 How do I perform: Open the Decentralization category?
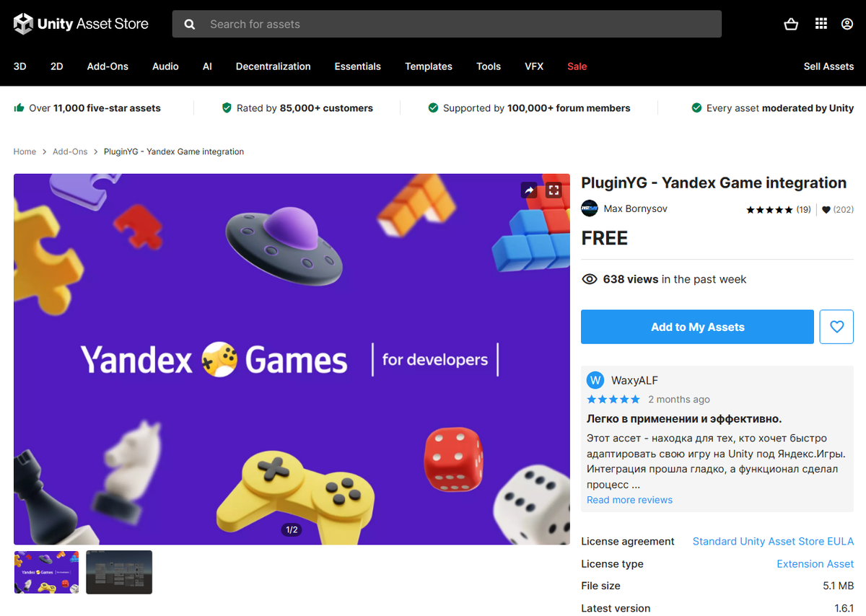coord(273,66)
